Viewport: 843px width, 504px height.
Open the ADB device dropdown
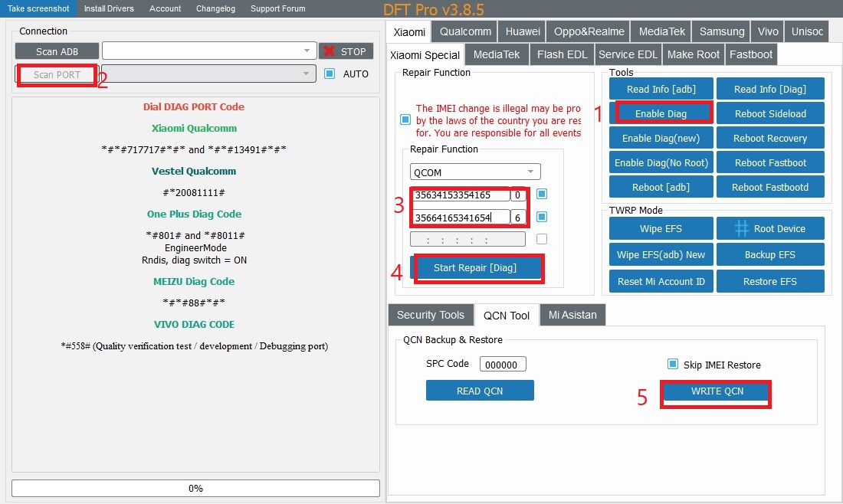pos(208,51)
